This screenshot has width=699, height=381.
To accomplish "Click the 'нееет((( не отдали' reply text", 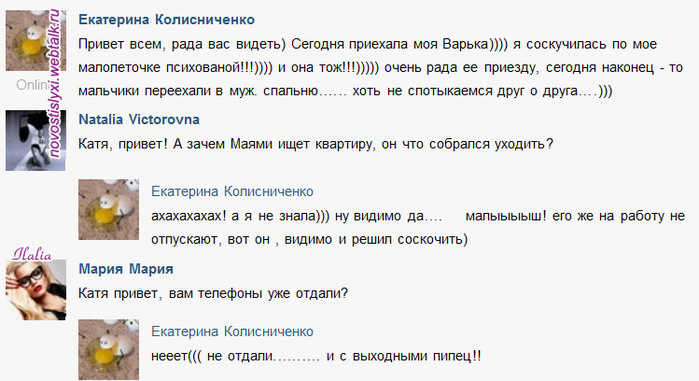I will click(316, 356).
